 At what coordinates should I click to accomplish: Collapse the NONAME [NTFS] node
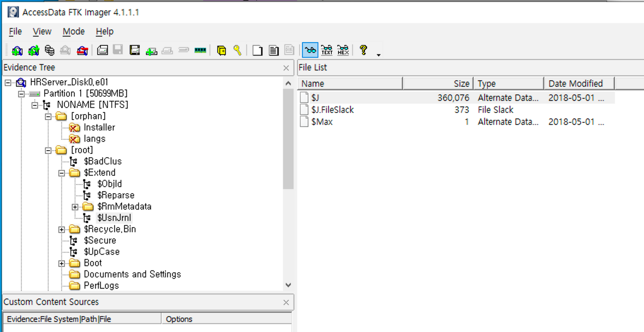(x=34, y=105)
